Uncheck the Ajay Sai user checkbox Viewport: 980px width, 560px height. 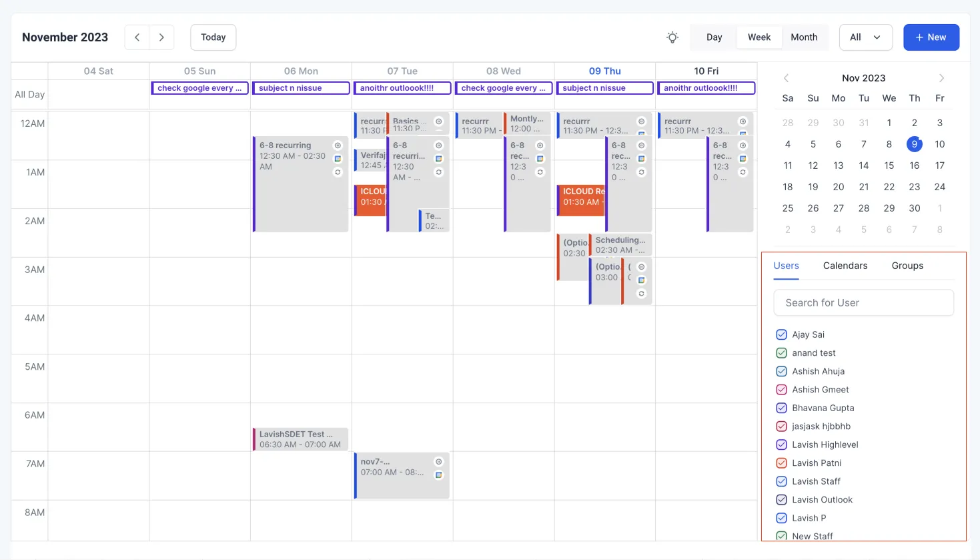pos(782,334)
